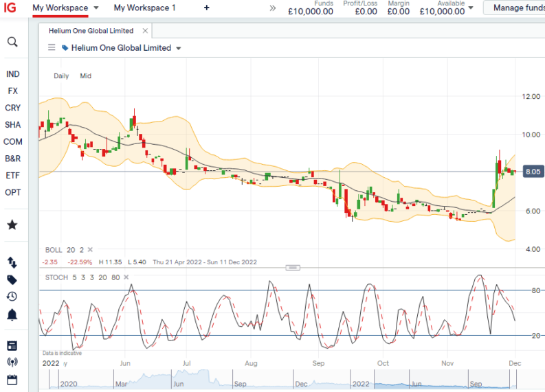Open COM commodities category
The image size is (545, 392).
tap(12, 141)
